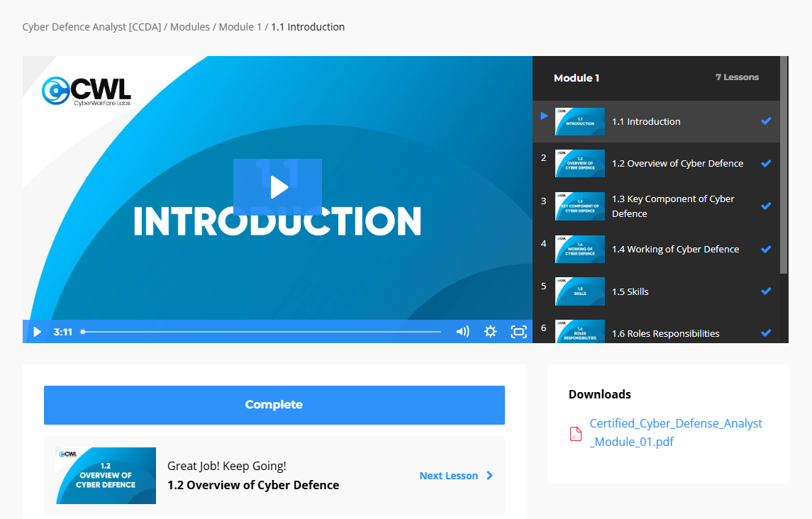Click the 1.2 Overview thumbnail in next lesson card

(106, 476)
